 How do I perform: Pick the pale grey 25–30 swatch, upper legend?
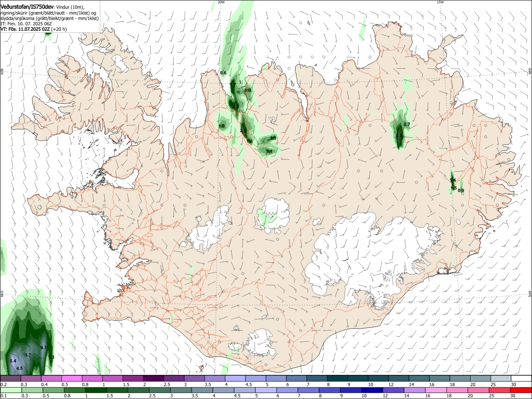click(500, 378)
